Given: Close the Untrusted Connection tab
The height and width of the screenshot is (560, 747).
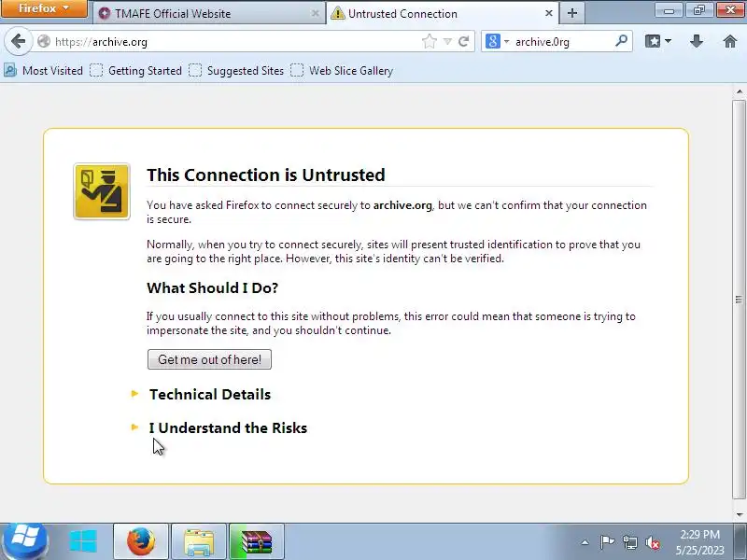Looking at the screenshot, I should pyautogui.click(x=549, y=13).
